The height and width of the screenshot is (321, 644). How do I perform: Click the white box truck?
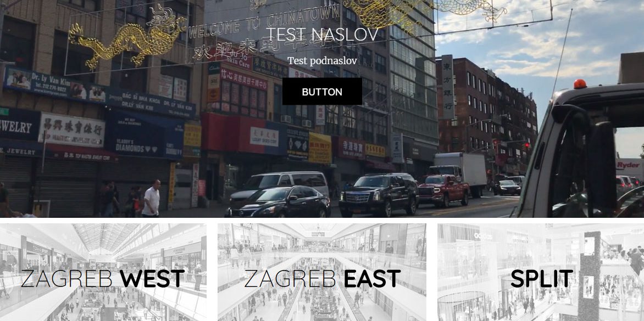[x=460, y=173]
